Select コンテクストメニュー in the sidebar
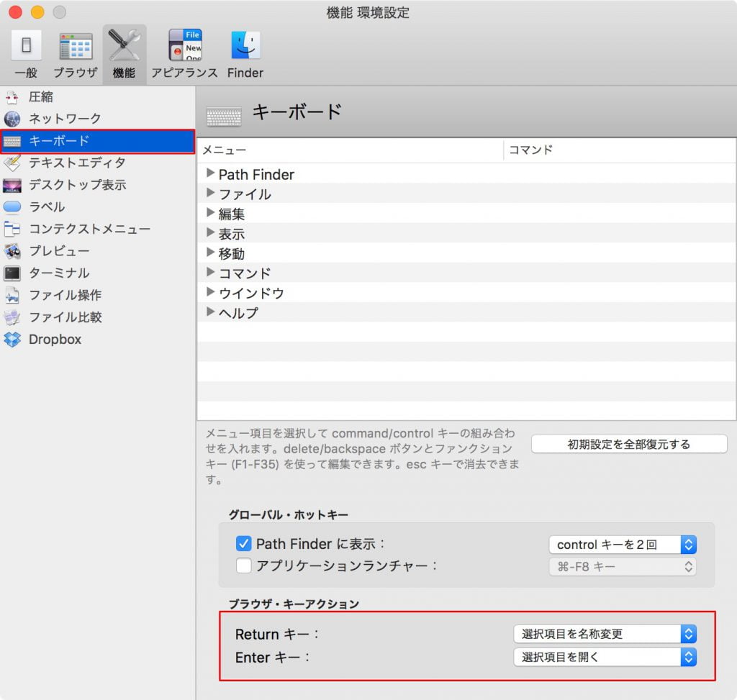This screenshot has height=700, width=737. (x=89, y=229)
